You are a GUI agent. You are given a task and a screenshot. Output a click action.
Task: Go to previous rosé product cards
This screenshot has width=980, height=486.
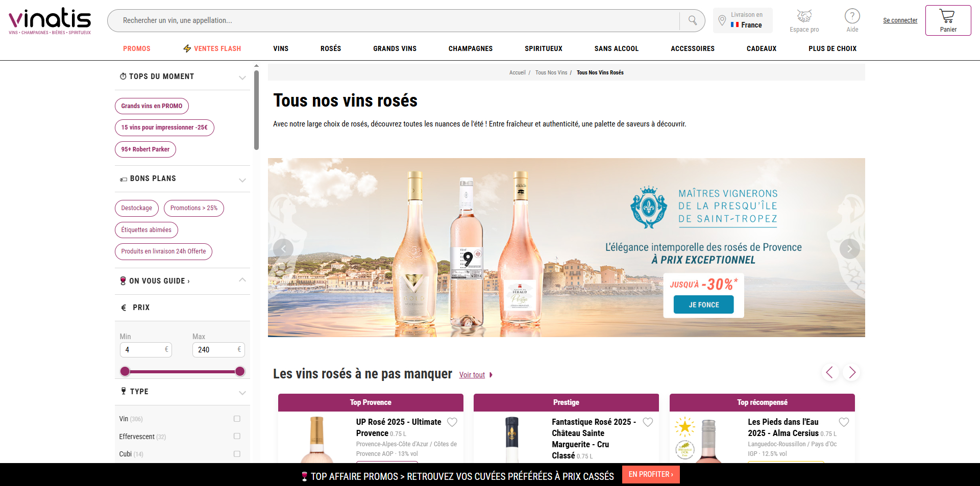point(830,373)
